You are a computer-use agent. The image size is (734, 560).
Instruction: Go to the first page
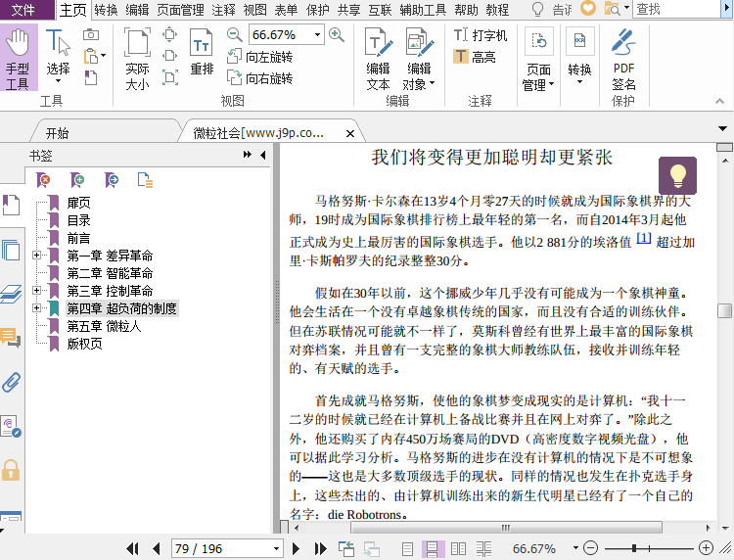coord(132,548)
